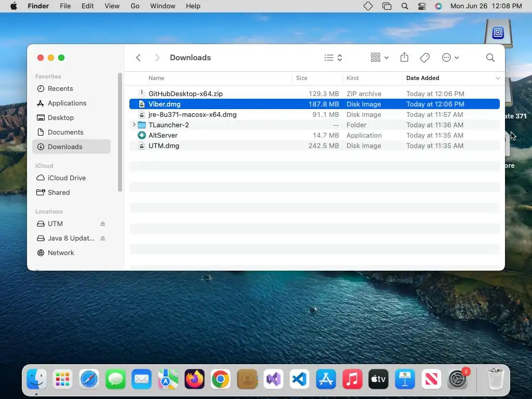Launch Safari from the Dock
The image size is (532, 399).
89,379
